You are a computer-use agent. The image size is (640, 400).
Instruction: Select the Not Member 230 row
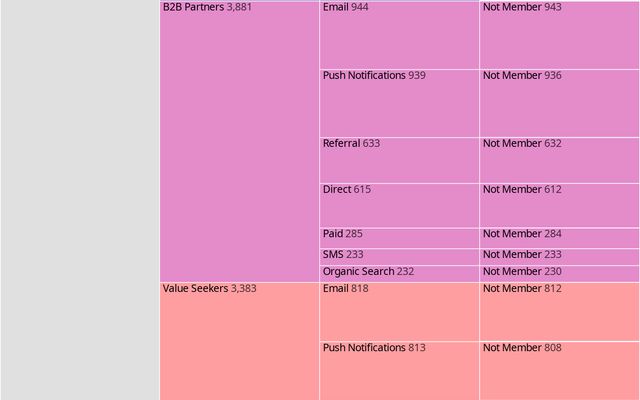(x=560, y=274)
